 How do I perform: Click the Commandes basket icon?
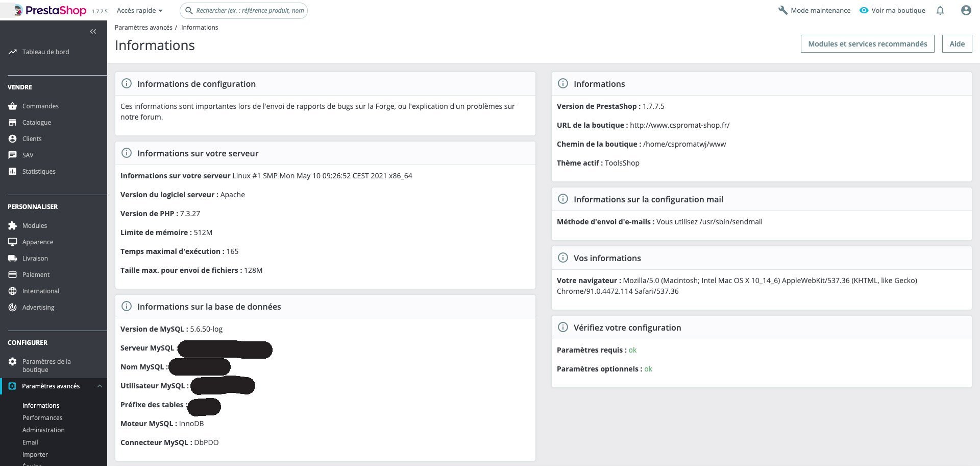(x=12, y=106)
